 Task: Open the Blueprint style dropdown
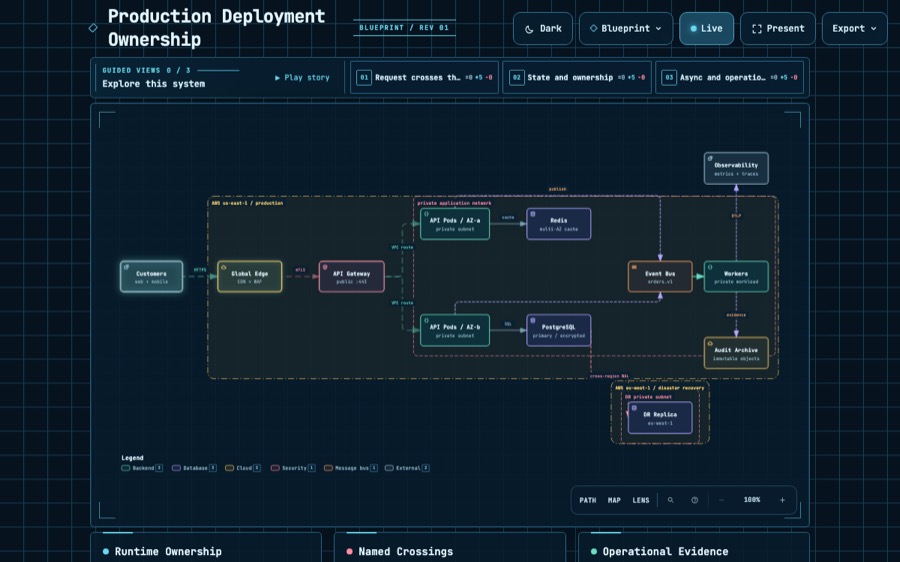coord(626,29)
